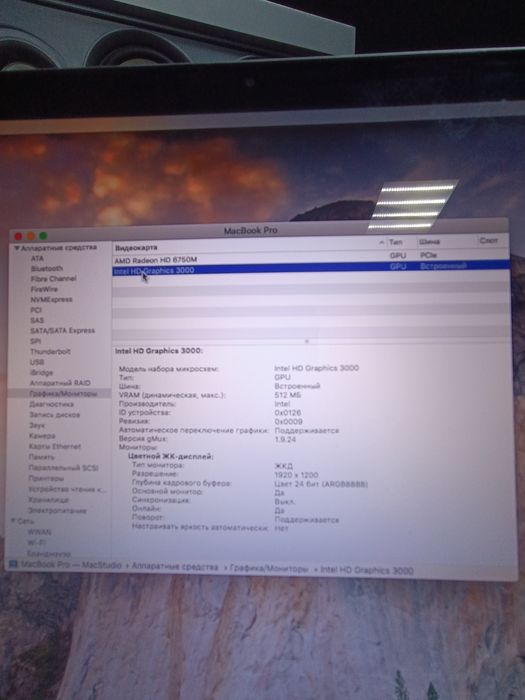Image resolution: width=525 pixels, height=700 pixels.
Task: Click the 0x0126 device ID value
Action: point(288,413)
